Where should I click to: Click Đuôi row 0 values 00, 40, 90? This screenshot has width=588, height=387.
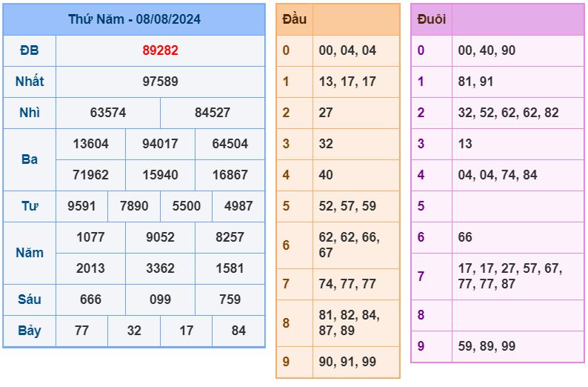pyautogui.click(x=487, y=50)
